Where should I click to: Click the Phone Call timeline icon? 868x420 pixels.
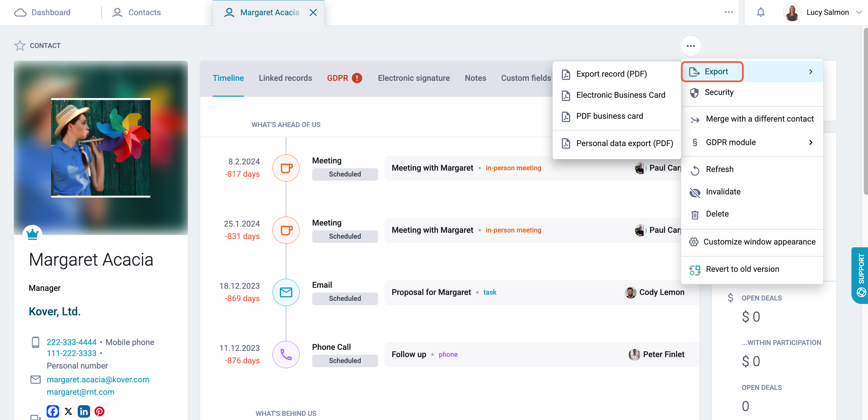(x=286, y=354)
